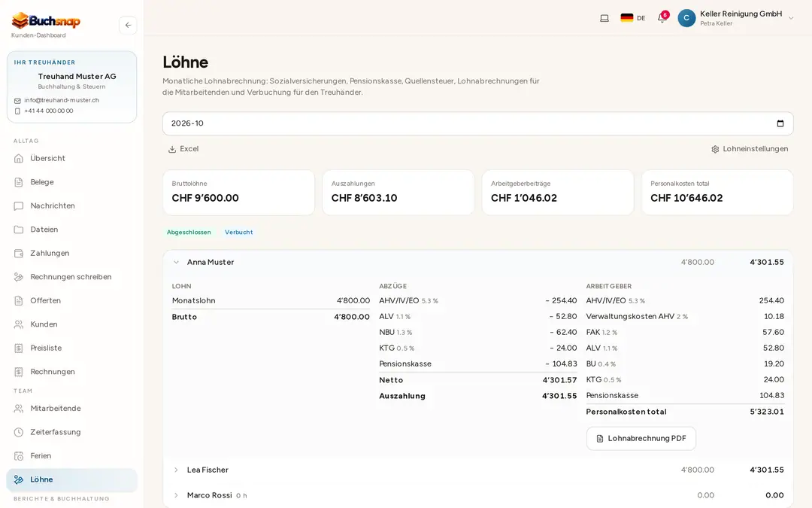
Task: Click the Nachrichten chat icon
Action: 19,205
